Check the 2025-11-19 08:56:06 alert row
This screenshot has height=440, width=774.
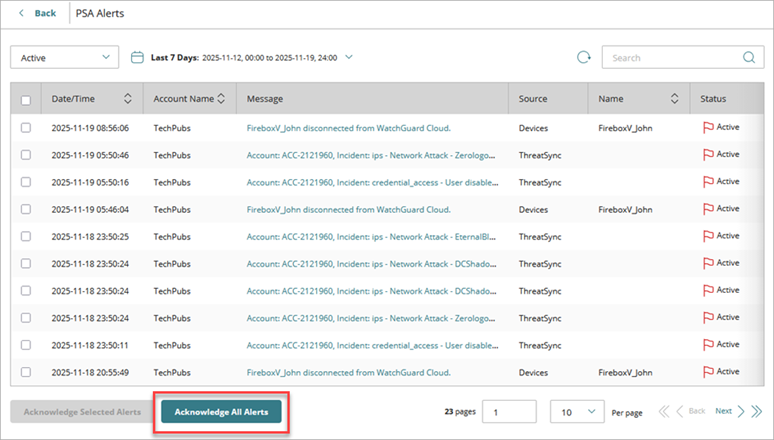(x=26, y=128)
